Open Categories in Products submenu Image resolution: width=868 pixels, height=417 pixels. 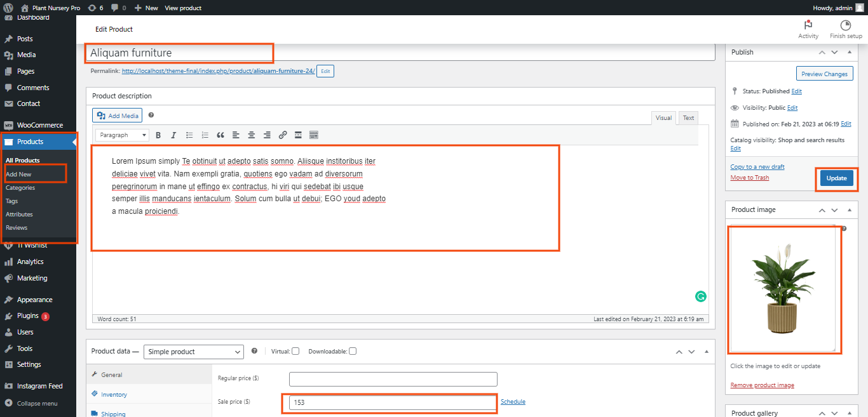pos(20,188)
